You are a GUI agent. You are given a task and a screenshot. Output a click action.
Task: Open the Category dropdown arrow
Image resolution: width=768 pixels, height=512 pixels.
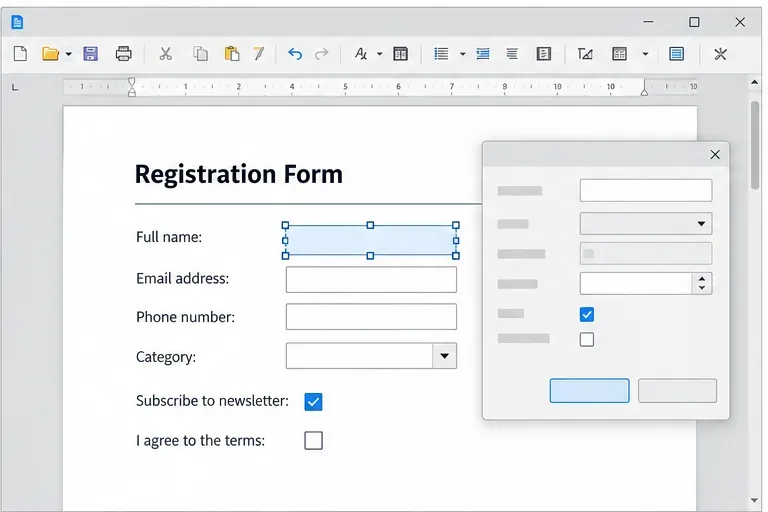click(444, 356)
